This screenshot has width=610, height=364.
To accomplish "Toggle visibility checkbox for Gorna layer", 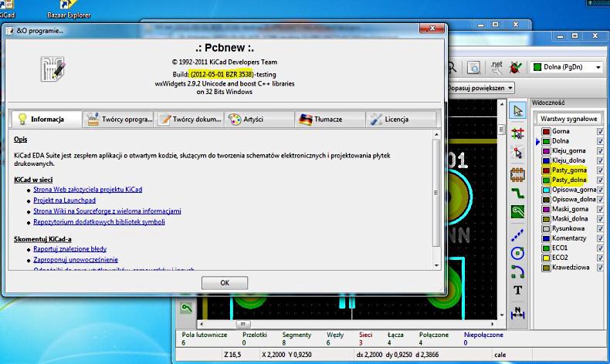I will [x=600, y=131].
